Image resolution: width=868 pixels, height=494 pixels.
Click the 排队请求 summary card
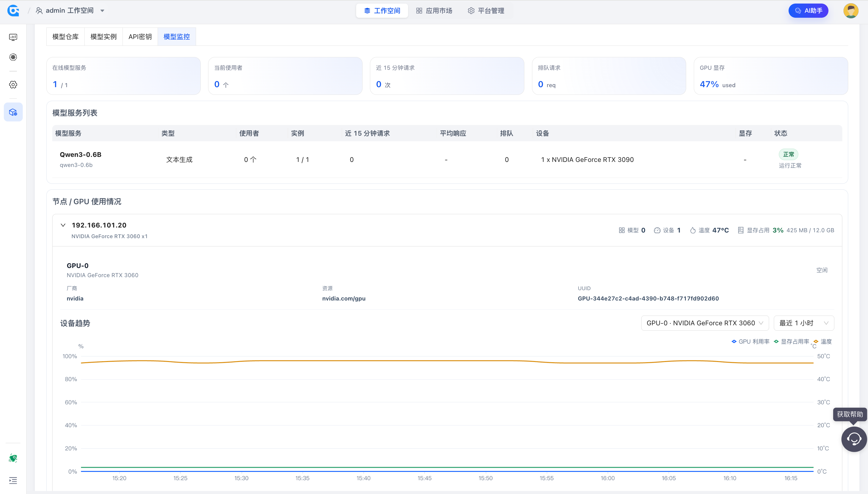pos(609,76)
